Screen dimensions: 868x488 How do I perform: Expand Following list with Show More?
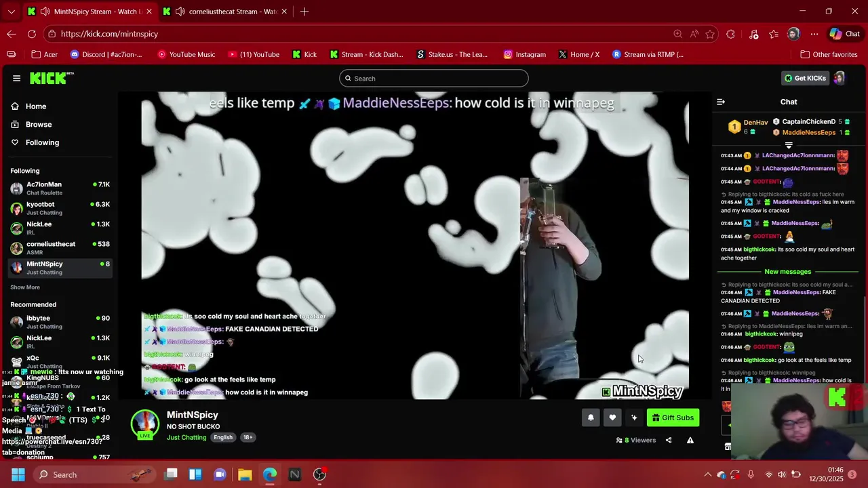point(25,287)
